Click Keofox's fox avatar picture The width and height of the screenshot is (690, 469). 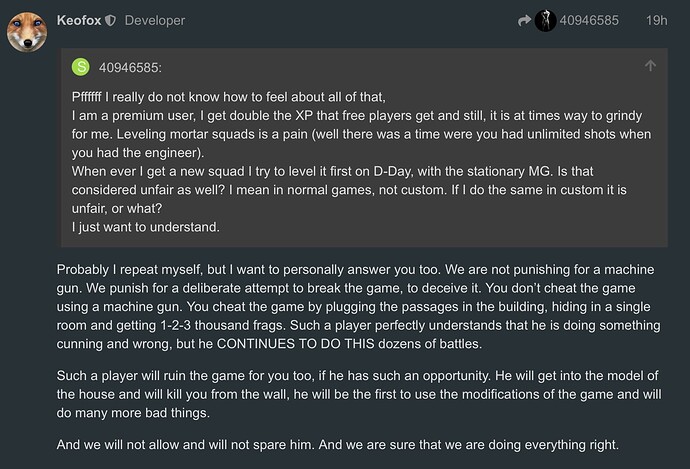(30, 31)
